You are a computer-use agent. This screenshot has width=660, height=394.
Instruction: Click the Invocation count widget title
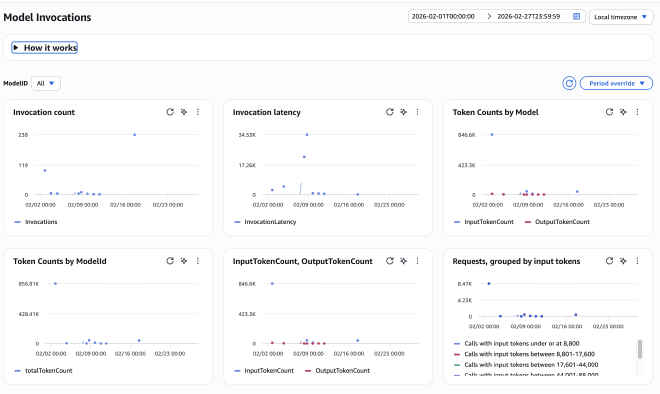pyautogui.click(x=44, y=112)
